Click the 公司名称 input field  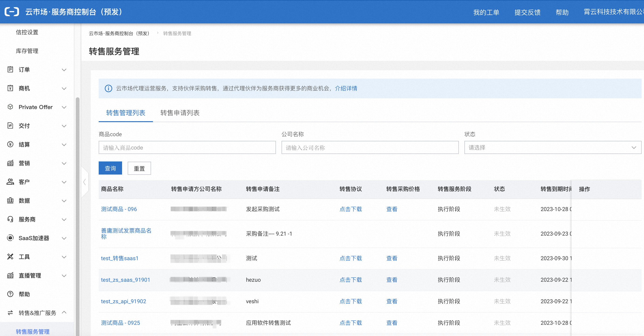click(370, 148)
